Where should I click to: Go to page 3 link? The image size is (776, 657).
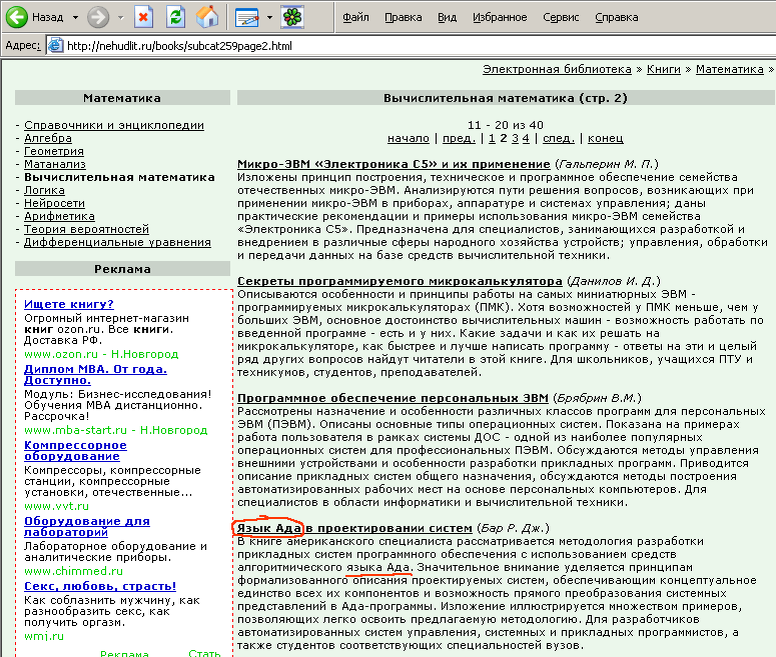click(515, 138)
